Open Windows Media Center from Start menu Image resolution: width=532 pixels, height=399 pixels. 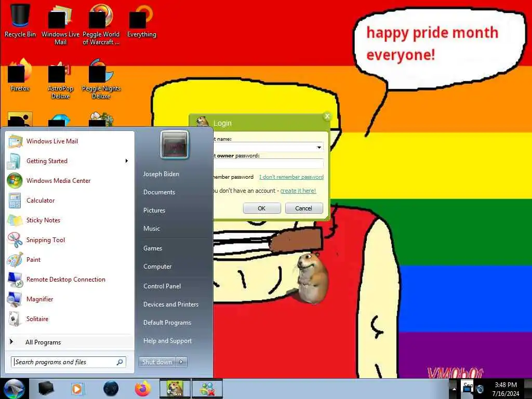coord(69,180)
